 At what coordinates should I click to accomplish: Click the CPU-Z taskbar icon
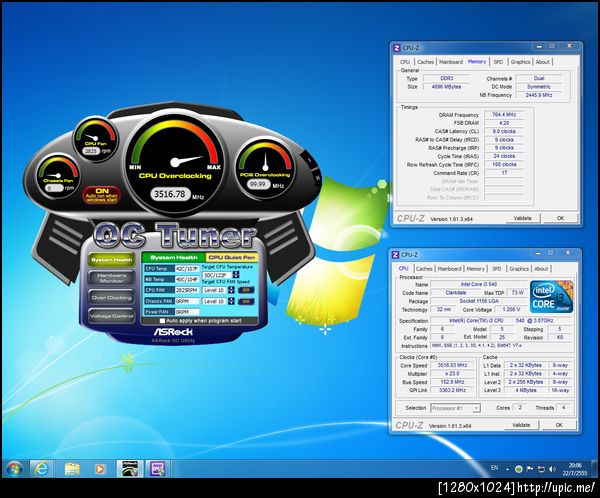tap(157, 467)
